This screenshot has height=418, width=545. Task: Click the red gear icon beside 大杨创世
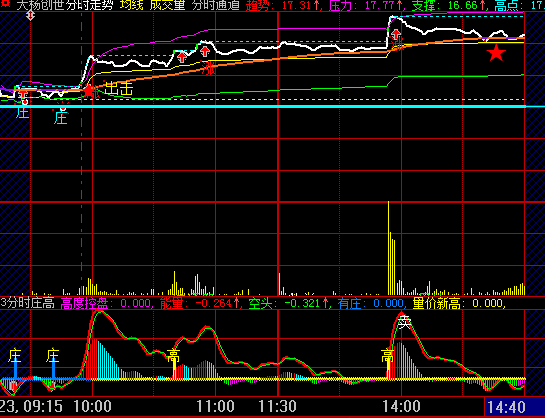coord(5,4)
